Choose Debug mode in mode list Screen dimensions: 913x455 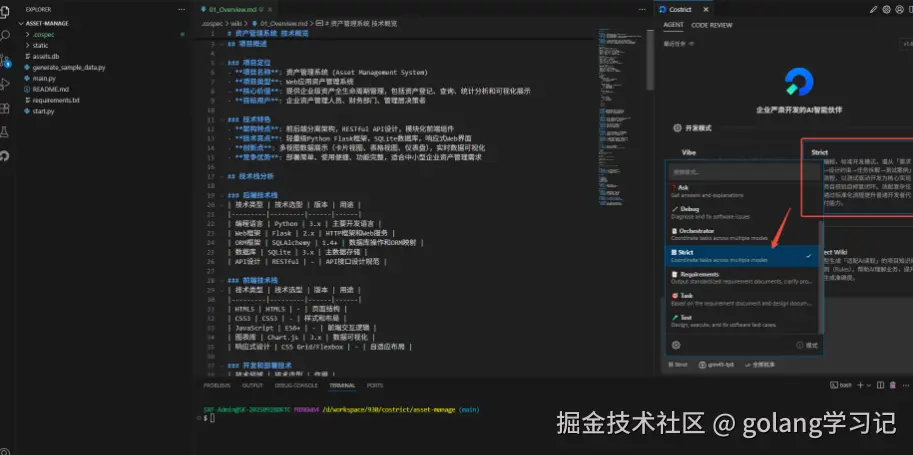pos(742,213)
